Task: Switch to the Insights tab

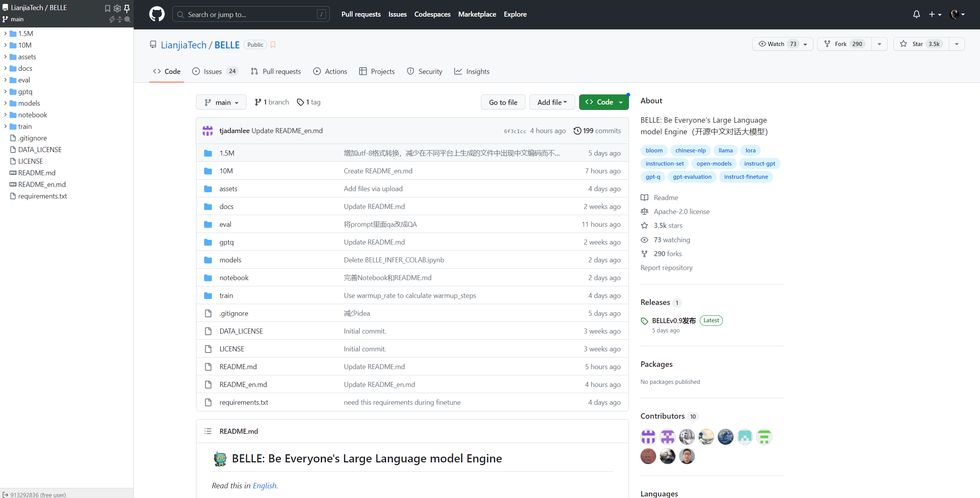Action: point(472,71)
